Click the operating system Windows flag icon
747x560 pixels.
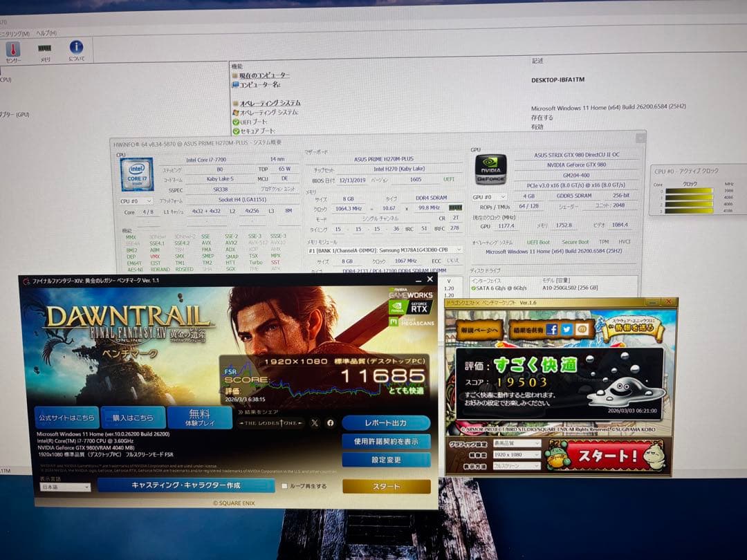[x=235, y=113]
